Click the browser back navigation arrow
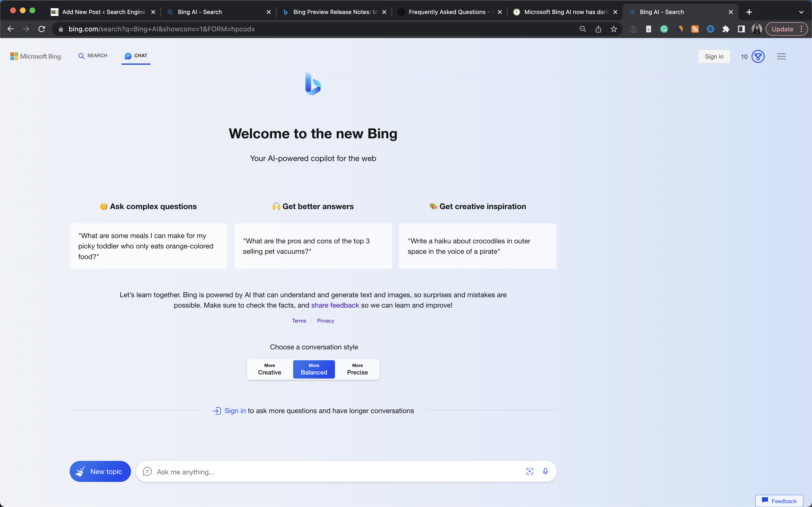Viewport: 812px width, 507px height. (x=11, y=29)
